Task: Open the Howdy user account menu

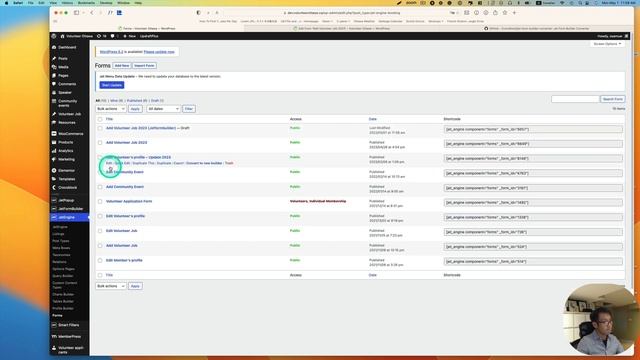Action: point(612,36)
